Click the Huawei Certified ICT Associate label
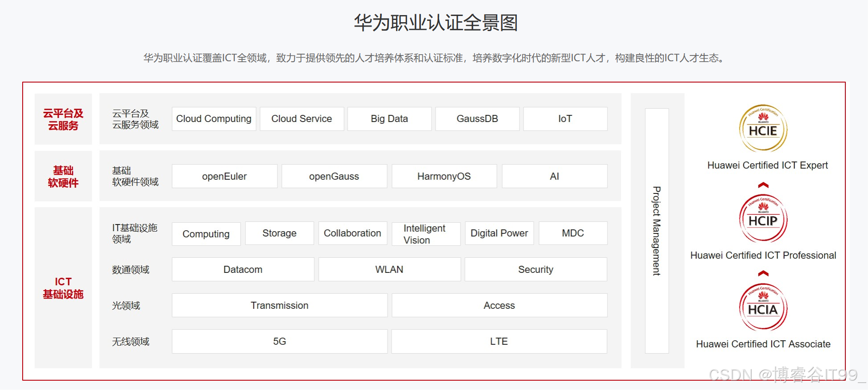The width and height of the screenshot is (868, 390). [763, 344]
